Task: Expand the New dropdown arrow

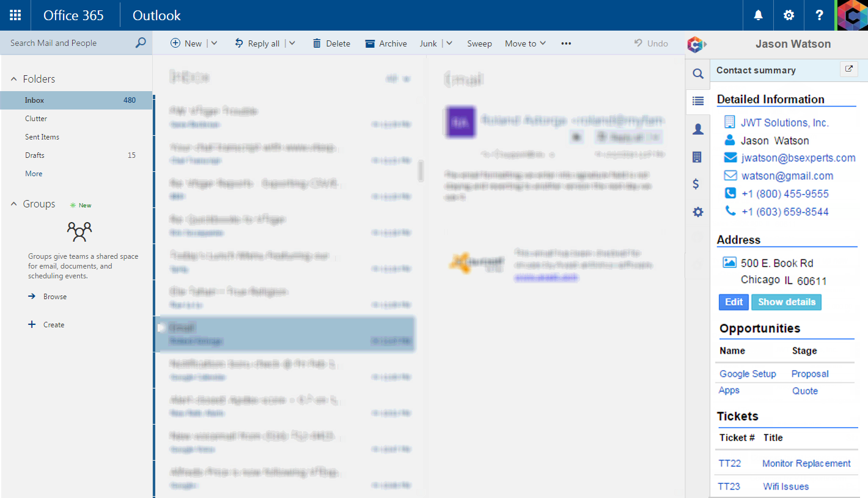Action: (214, 43)
